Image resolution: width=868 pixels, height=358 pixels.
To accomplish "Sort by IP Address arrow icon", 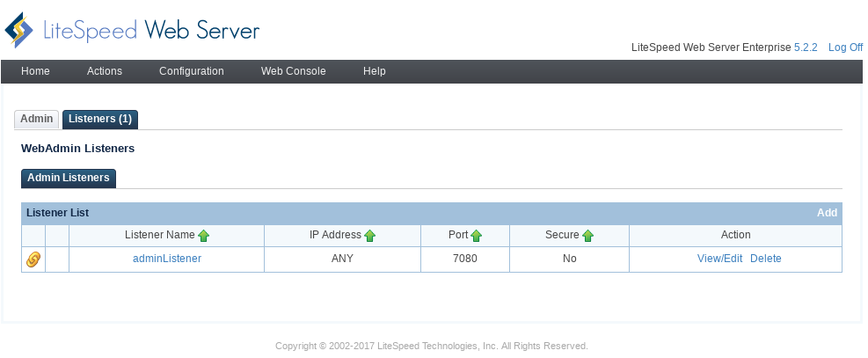I will point(369,236).
